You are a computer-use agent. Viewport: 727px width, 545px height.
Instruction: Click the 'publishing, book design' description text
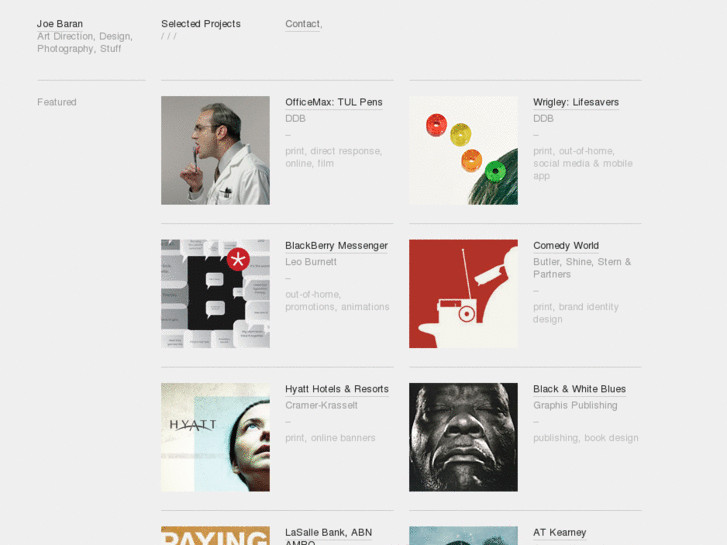click(586, 438)
